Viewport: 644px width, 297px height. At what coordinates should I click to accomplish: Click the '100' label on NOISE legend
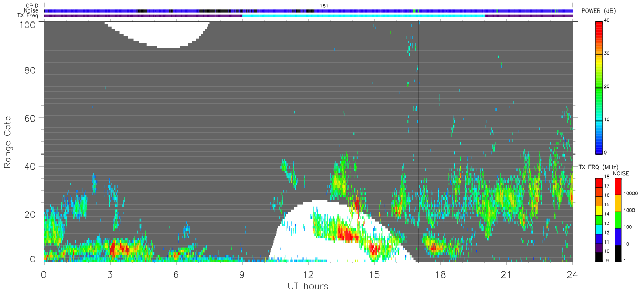coord(628,227)
